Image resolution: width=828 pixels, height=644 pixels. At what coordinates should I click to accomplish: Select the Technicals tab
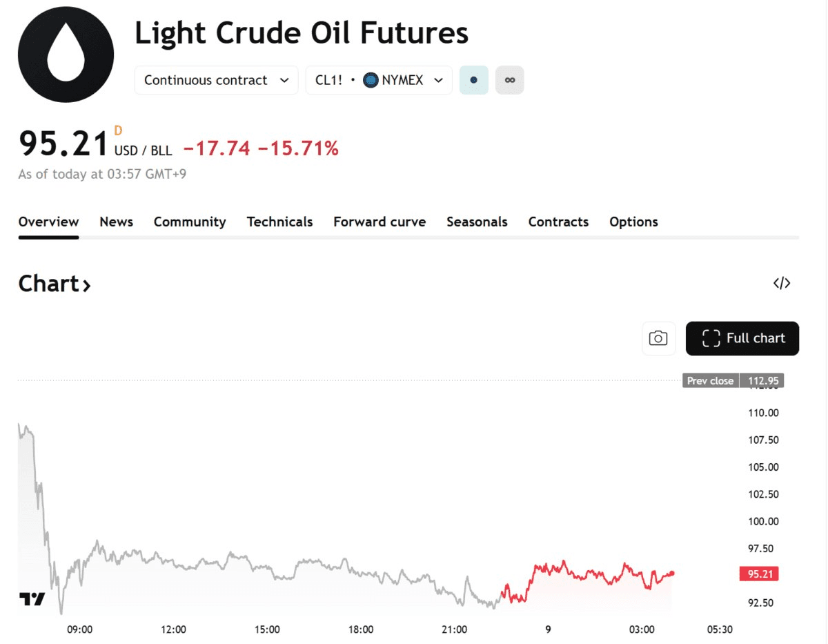[x=279, y=222]
